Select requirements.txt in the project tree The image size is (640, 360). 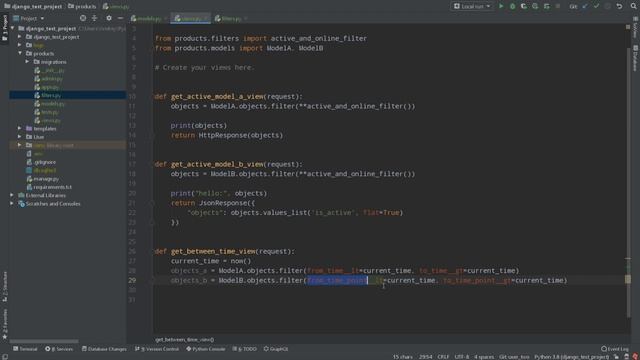click(52, 187)
